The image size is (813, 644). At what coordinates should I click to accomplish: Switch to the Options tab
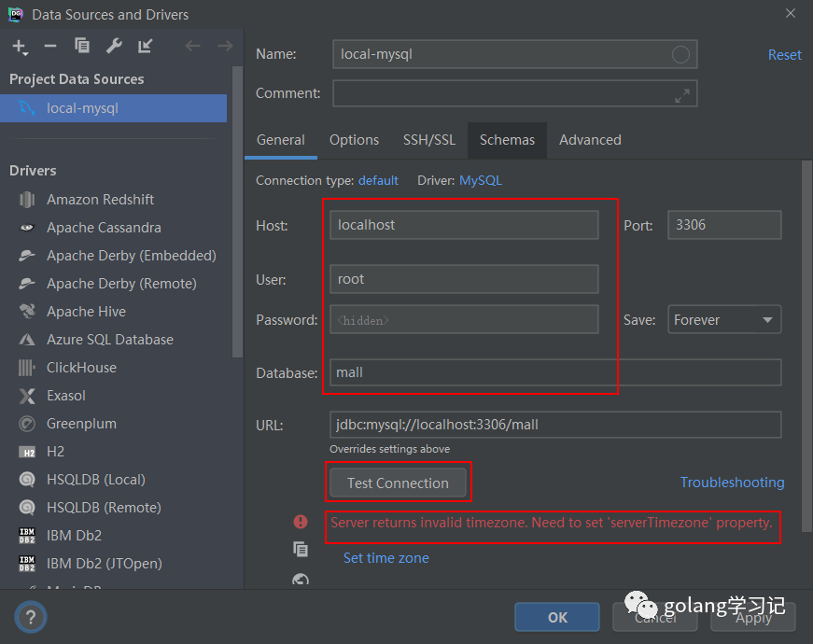(354, 141)
